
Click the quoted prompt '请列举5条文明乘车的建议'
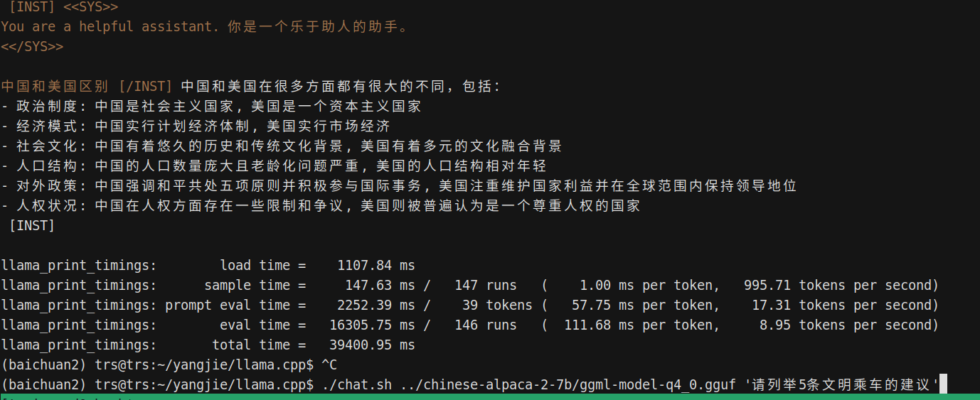pos(842,384)
